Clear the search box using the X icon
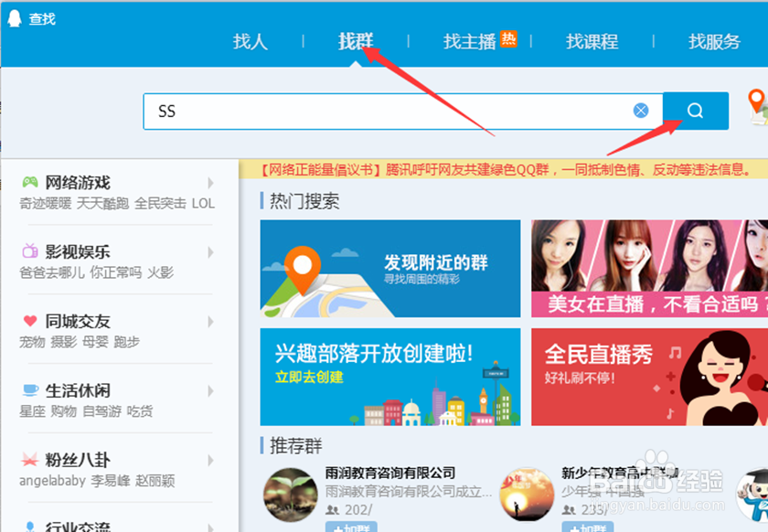The height and width of the screenshot is (532, 768). (640, 110)
